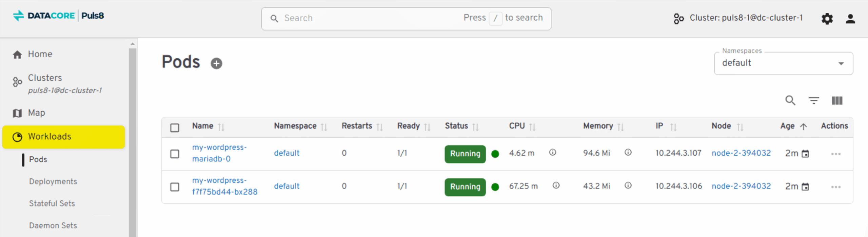Screen dimensions: 868x237
Task: Open Stateful Sets in the sidebar
Action: pos(52,203)
